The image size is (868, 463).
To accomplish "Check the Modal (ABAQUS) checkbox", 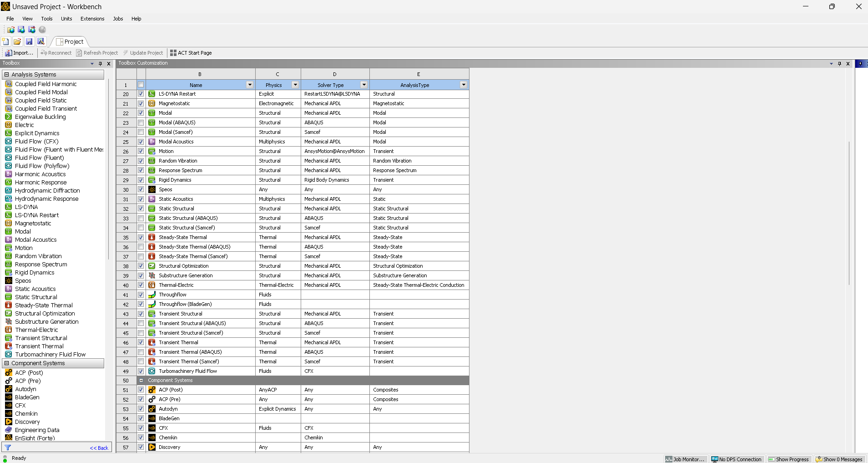I will [141, 122].
